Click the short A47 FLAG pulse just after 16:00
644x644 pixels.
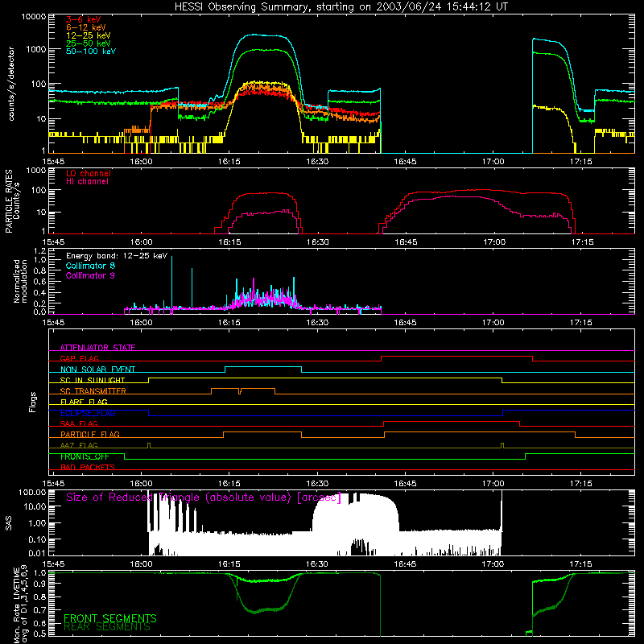pos(149,445)
